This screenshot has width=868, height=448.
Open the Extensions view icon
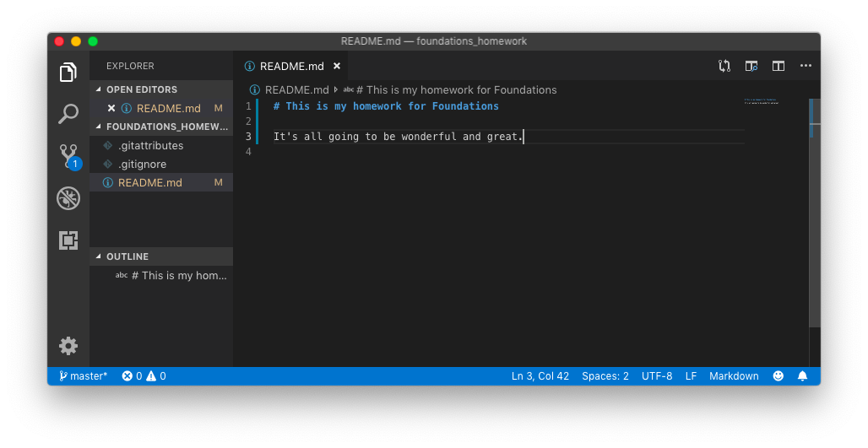68,240
